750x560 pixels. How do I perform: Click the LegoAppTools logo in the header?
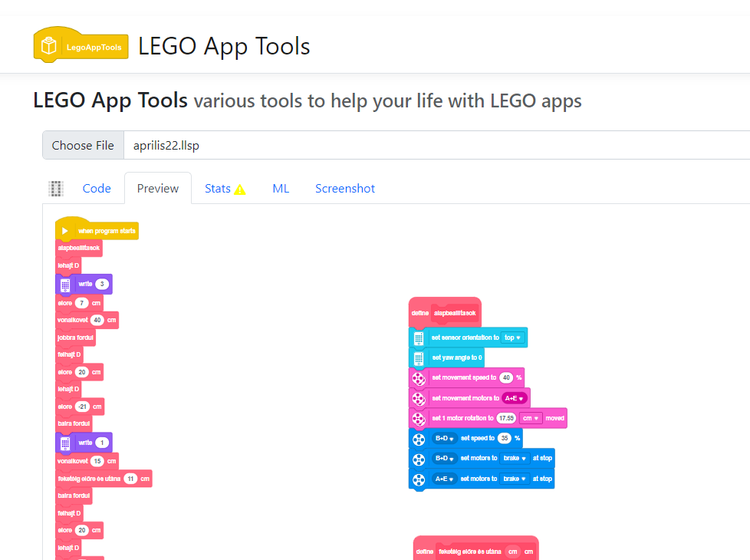(81, 44)
